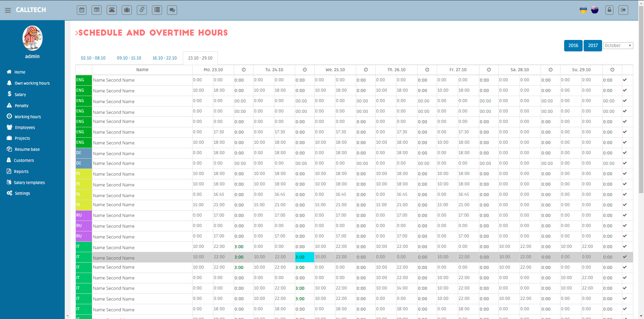Viewport: 644px width, 319px height.
Task: Click the logout arrow icon
Action: 623,10
